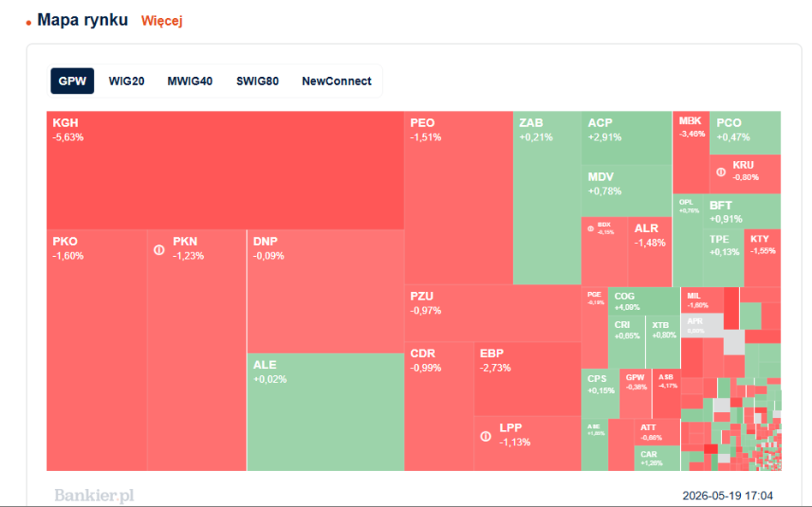Click the Bankier.pl logo
This screenshot has width=812, height=507.
[x=93, y=496]
